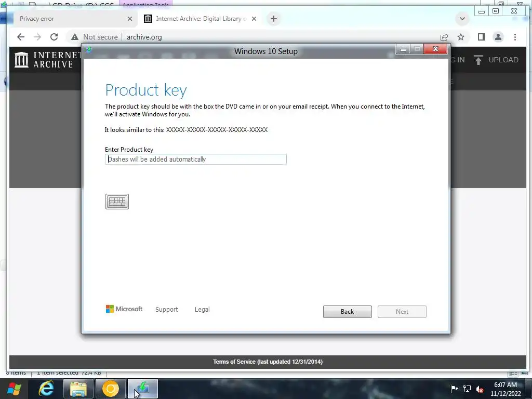Viewport: 532px width, 399px height.
Task: Launch Internet Explorer from taskbar
Action: pyautogui.click(x=46, y=389)
